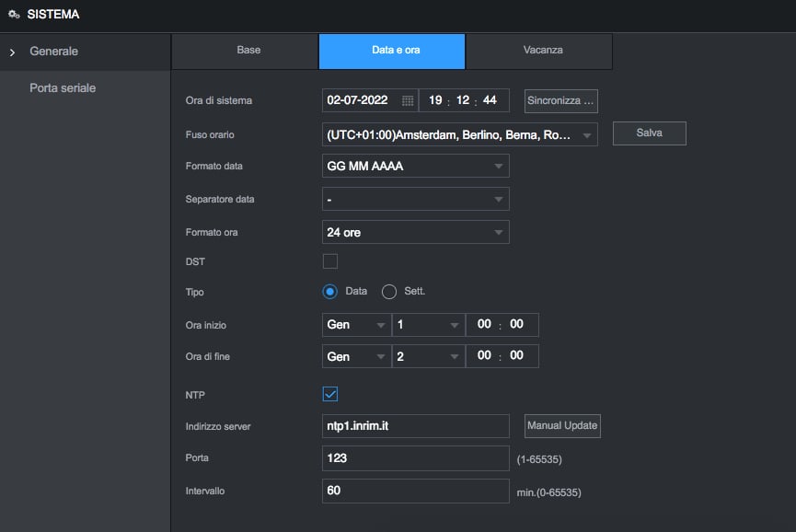This screenshot has width=796, height=532.
Task: Open Ora di fine day dropdown
Action: point(428,356)
